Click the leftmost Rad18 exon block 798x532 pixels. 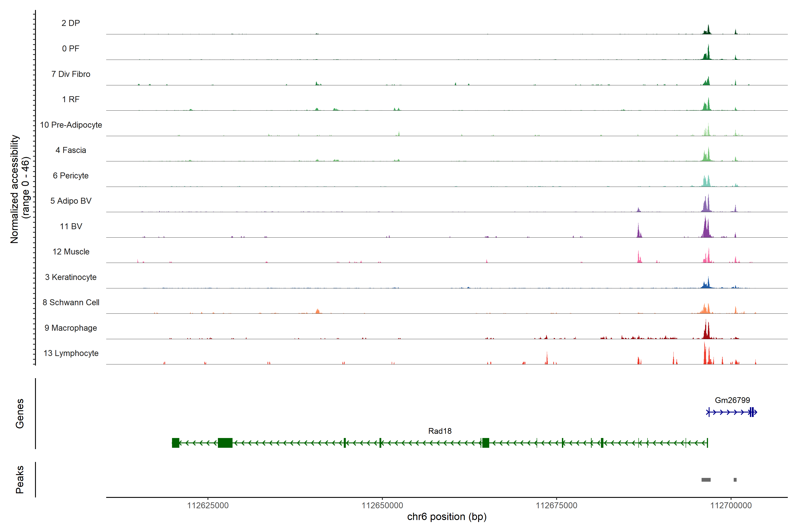175,443
